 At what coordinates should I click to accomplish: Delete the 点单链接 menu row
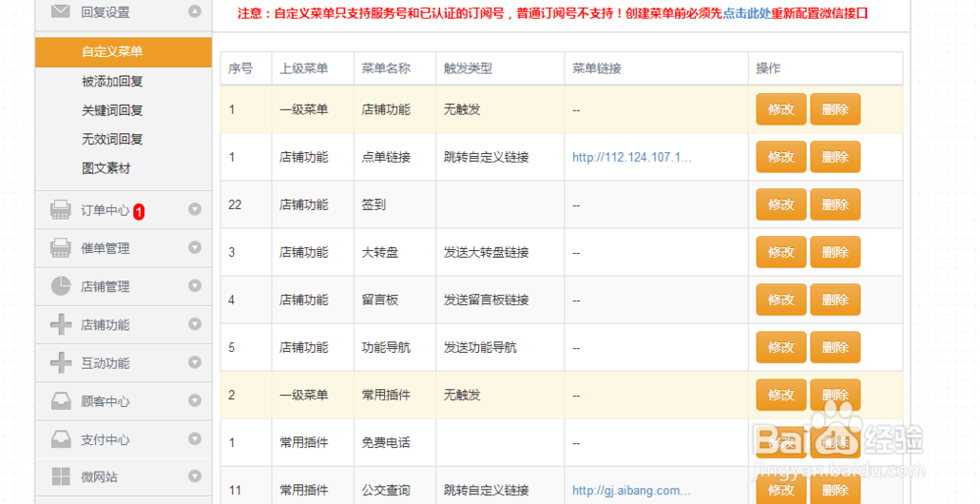tap(835, 157)
